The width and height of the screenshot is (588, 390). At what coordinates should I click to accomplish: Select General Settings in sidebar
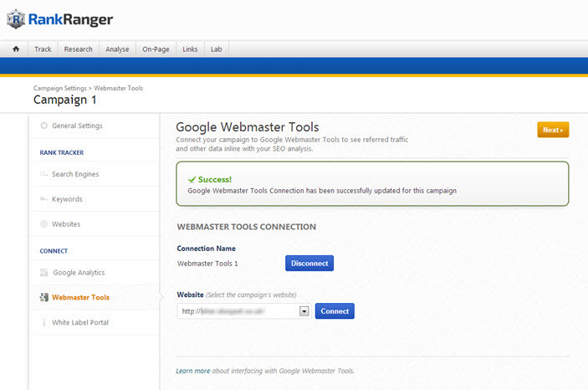click(x=77, y=126)
